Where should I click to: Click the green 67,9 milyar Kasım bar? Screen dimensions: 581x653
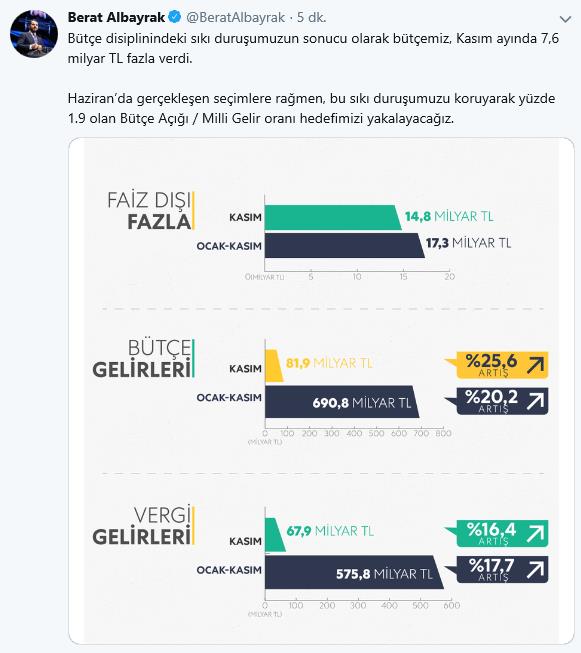275,535
